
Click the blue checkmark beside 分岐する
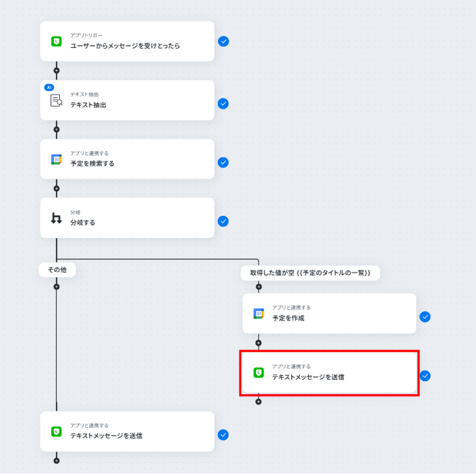(x=224, y=221)
